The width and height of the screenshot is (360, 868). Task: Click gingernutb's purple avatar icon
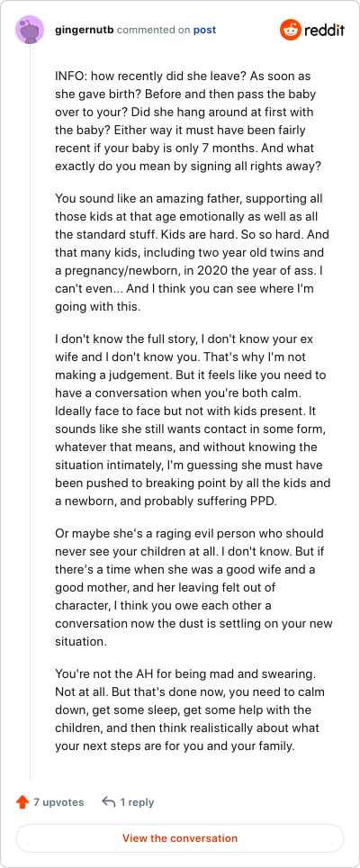(30, 30)
